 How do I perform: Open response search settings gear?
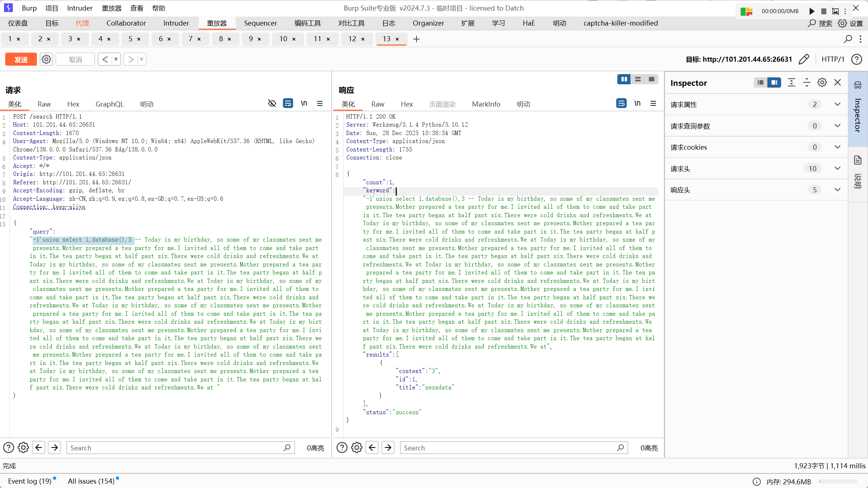(357, 447)
